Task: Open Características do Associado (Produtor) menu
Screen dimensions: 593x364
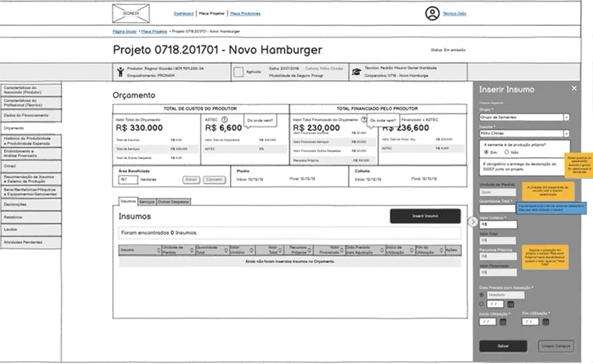Action: [30, 90]
